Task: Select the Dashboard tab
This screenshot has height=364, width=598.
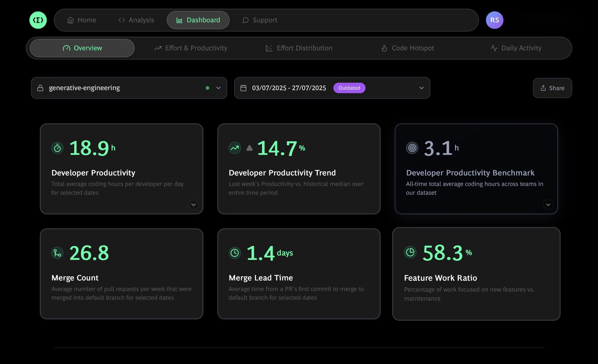Action: [198, 20]
